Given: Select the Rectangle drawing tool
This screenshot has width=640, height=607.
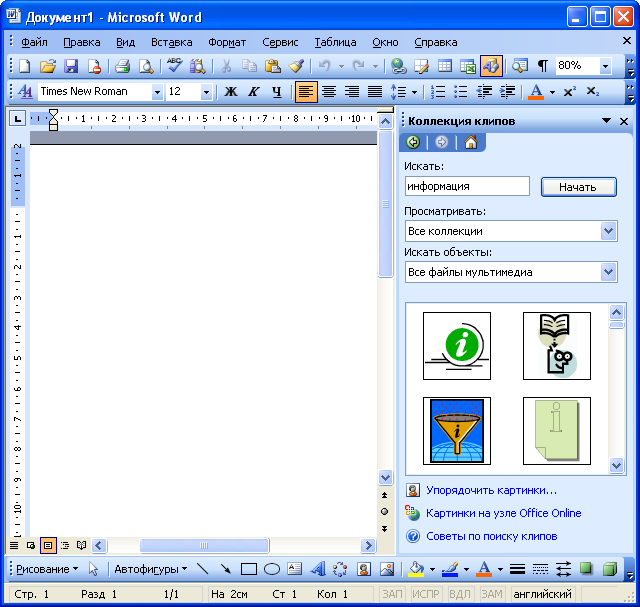Looking at the screenshot, I should [x=249, y=569].
